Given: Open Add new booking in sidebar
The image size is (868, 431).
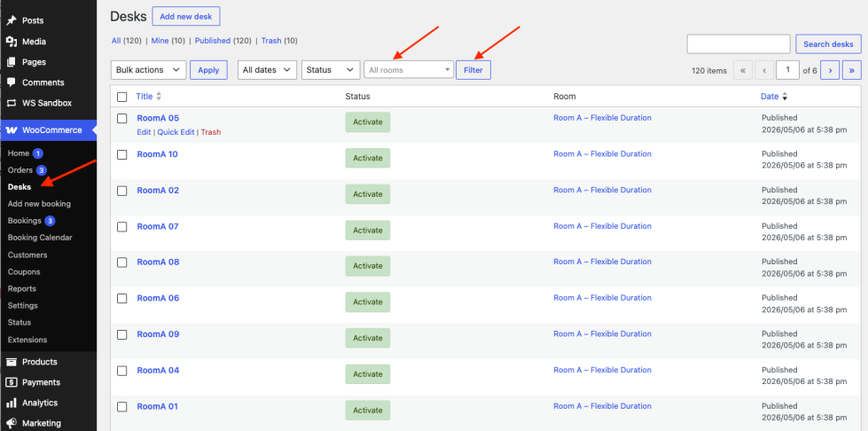Looking at the screenshot, I should (39, 204).
